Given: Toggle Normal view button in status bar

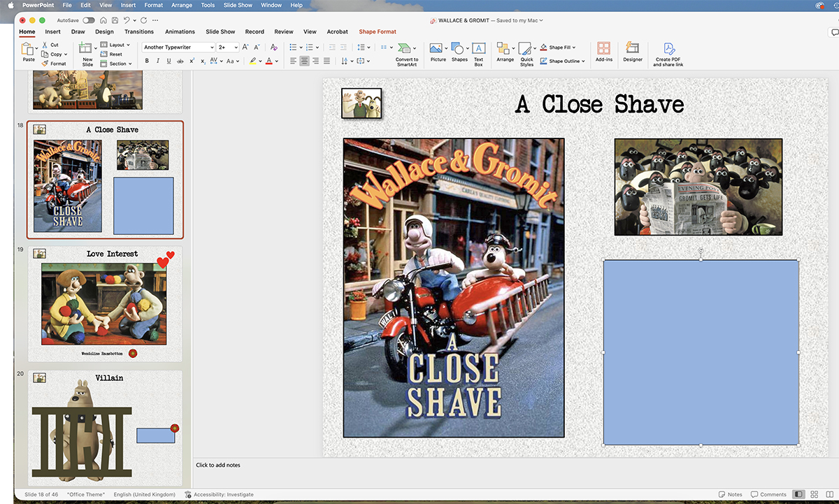Looking at the screenshot, I should pyautogui.click(x=798, y=494).
